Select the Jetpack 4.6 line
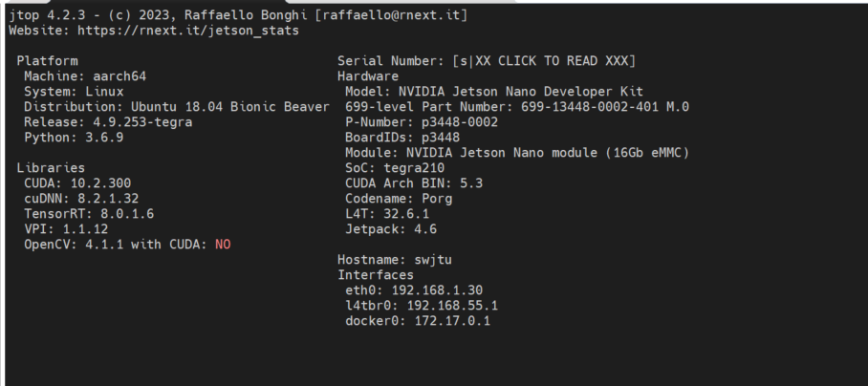The image size is (868, 386). click(x=391, y=229)
